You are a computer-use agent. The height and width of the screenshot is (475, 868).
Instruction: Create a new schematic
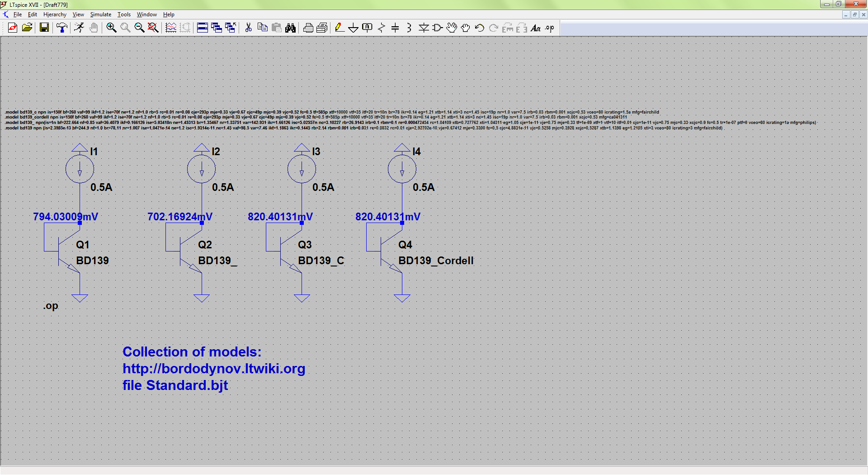click(13, 28)
